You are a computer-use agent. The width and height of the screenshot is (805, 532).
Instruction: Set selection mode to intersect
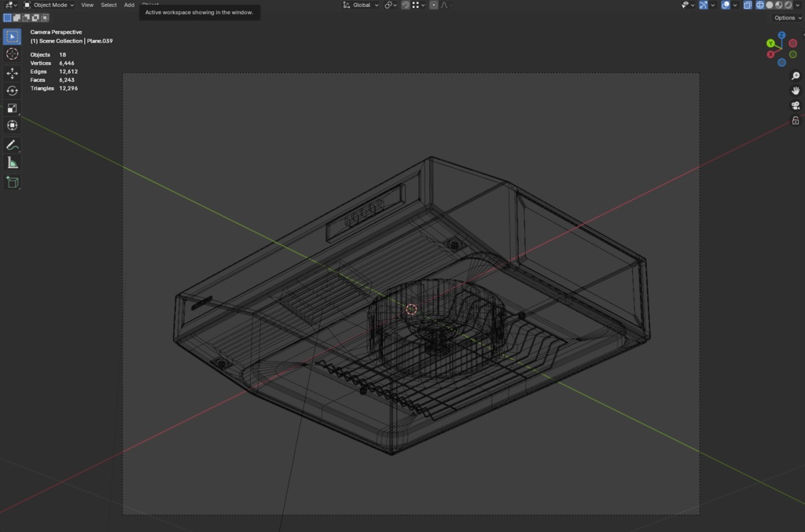(45, 17)
